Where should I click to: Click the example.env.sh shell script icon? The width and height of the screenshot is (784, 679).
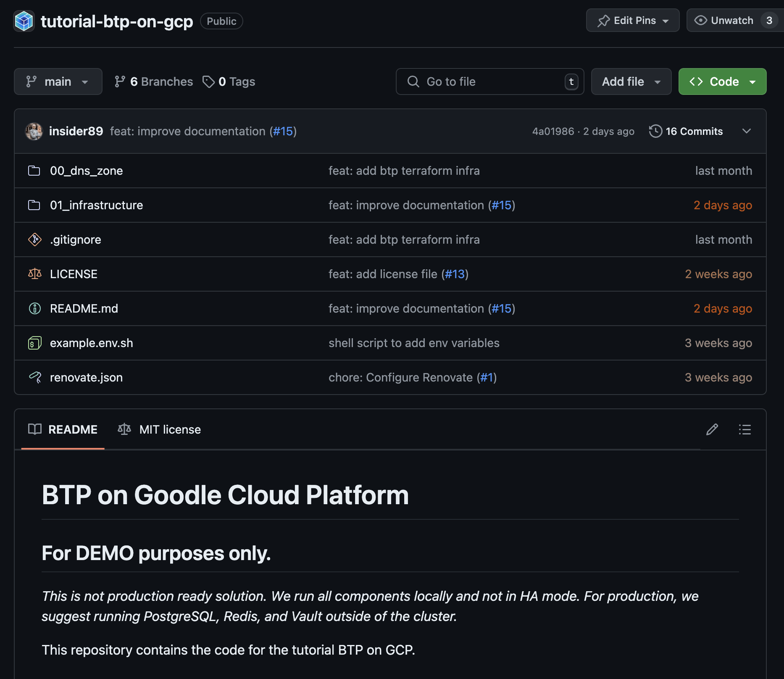click(34, 343)
